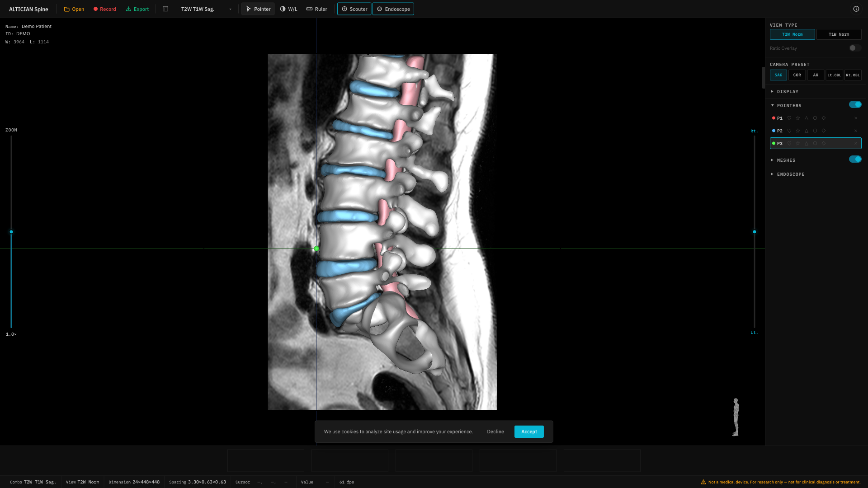The height and width of the screenshot is (488, 868).
Task: Select the Ruler measurement tool
Action: 316,9
